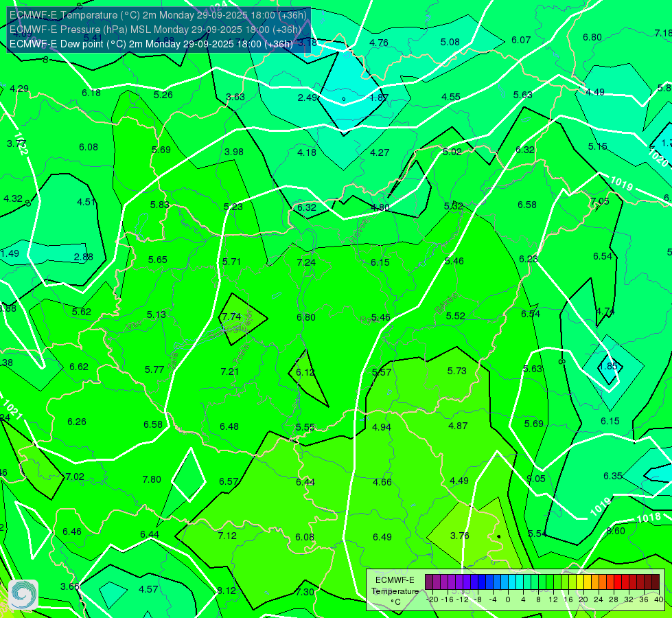Click the dew point value 6.26

click(77, 422)
